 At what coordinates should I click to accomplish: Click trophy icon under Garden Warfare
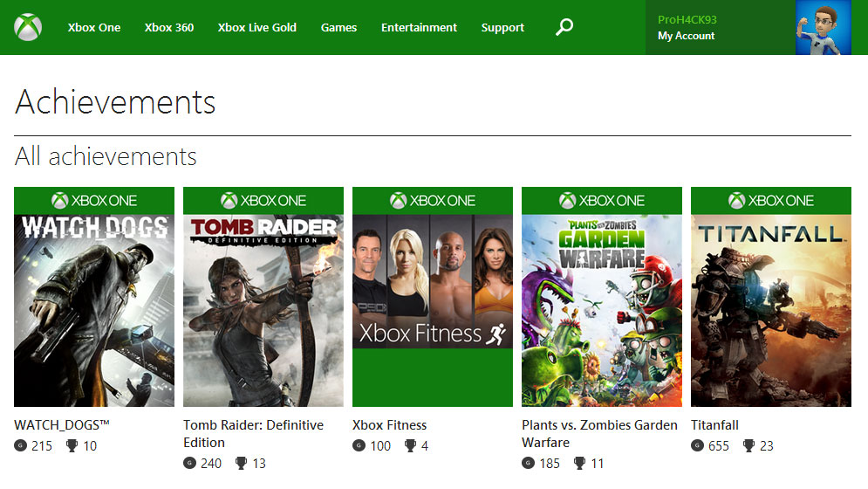pos(579,463)
